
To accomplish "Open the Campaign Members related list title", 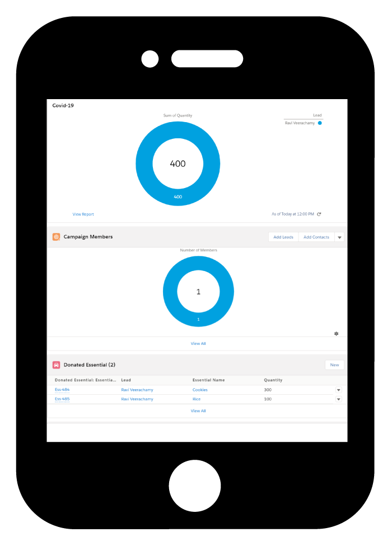I will 88,237.
